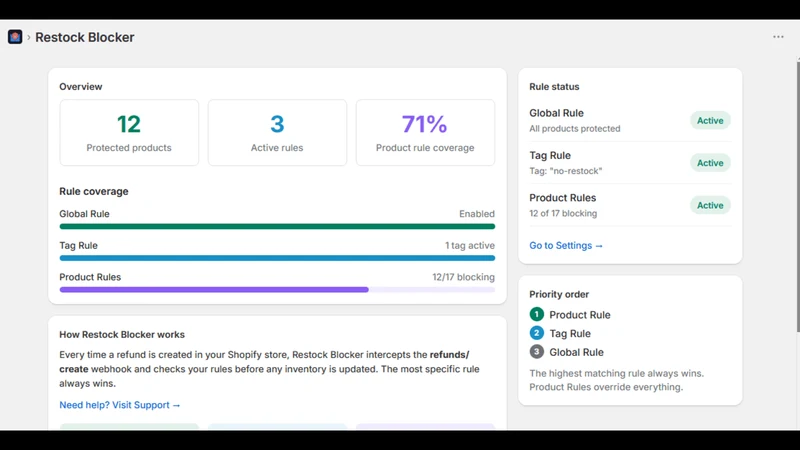Click Global Rule title in Rule status
800x450 pixels.
click(556, 113)
